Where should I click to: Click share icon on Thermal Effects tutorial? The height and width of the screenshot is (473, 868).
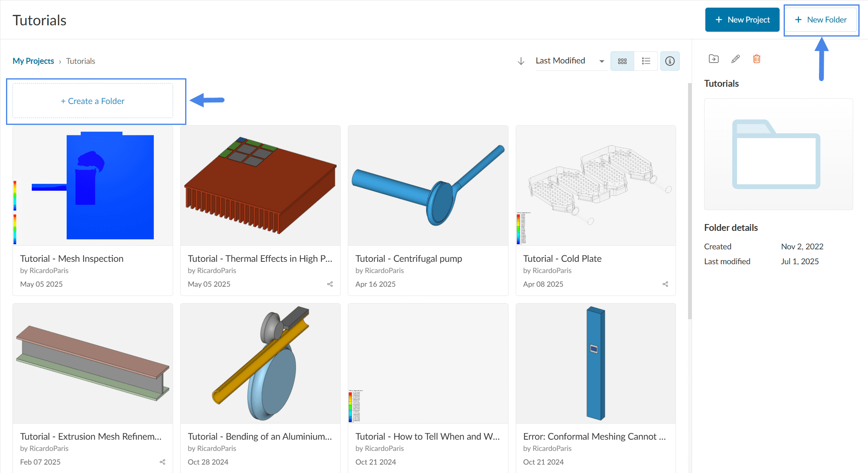[330, 284]
